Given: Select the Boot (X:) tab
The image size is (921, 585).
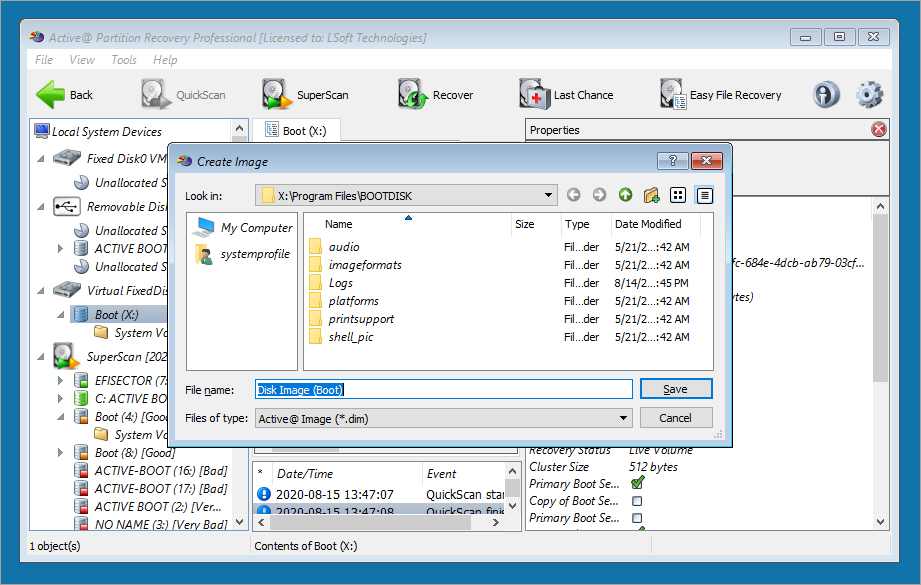Looking at the screenshot, I should coord(296,130).
